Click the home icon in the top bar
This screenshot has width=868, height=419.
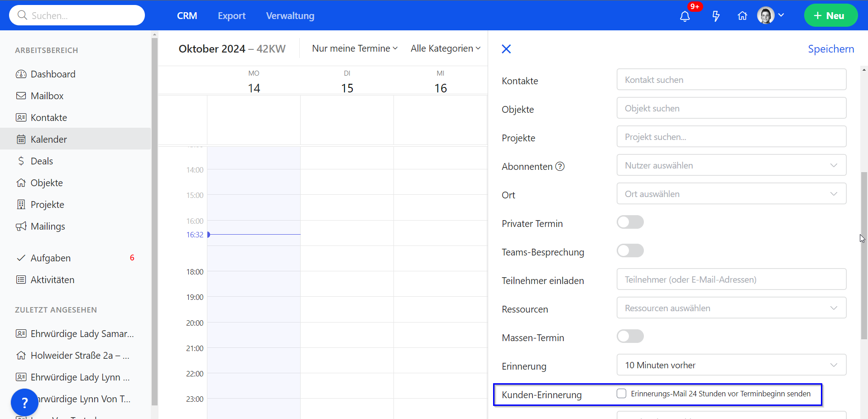pos(742,16)
